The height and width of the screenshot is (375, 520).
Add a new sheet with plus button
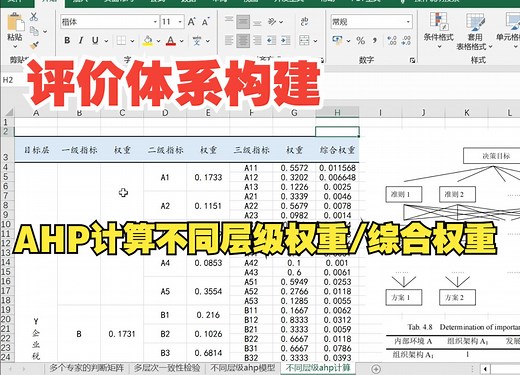coord(376,369)
